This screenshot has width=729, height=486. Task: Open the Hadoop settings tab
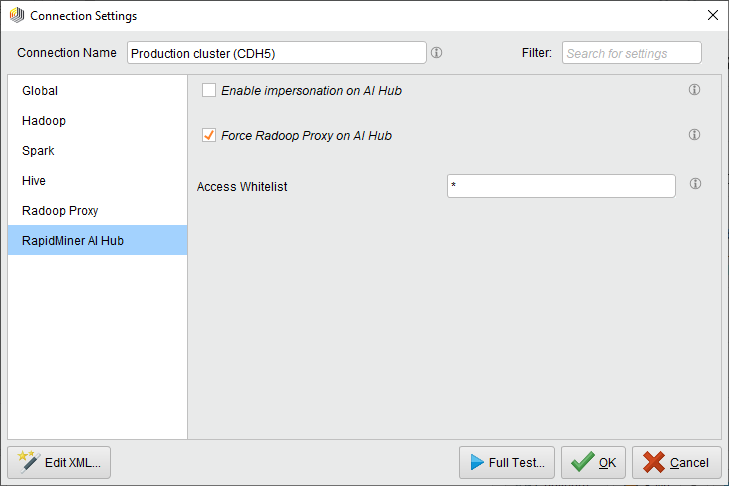[43, 121]
